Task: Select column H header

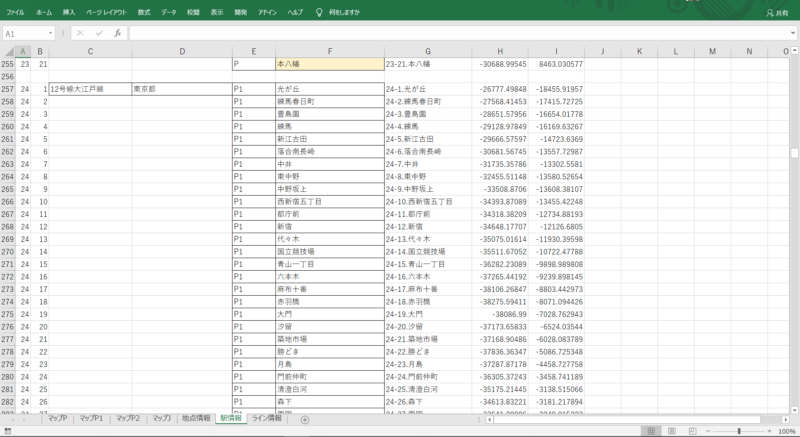Action: [x=500, y=52]
